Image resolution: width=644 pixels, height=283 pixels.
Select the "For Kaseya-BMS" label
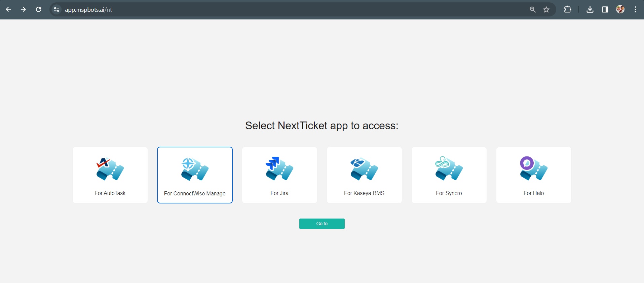pos(364,193)
